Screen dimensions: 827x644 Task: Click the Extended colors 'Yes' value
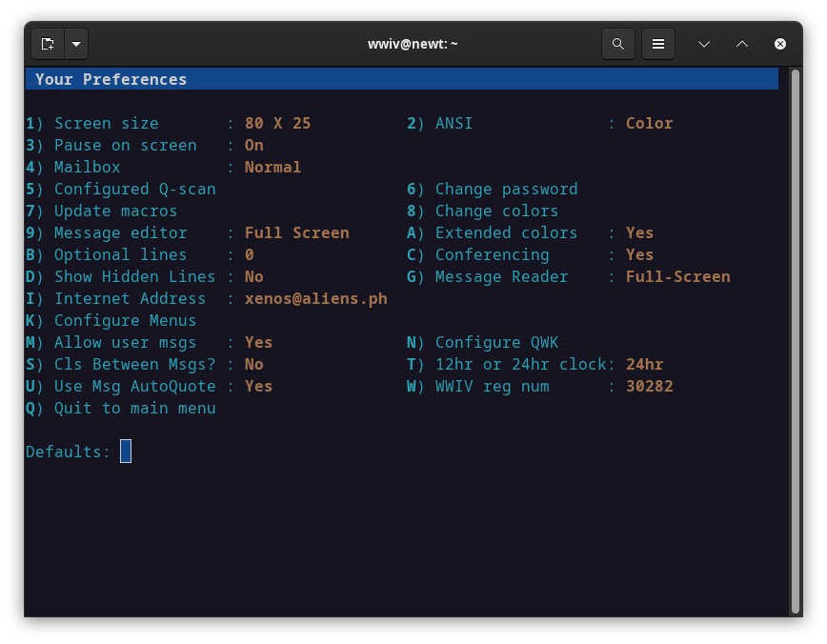(639, 232)
